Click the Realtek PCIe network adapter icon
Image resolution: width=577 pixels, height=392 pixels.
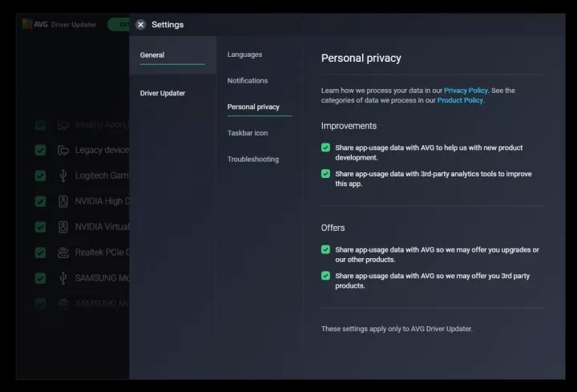(63, 253)
